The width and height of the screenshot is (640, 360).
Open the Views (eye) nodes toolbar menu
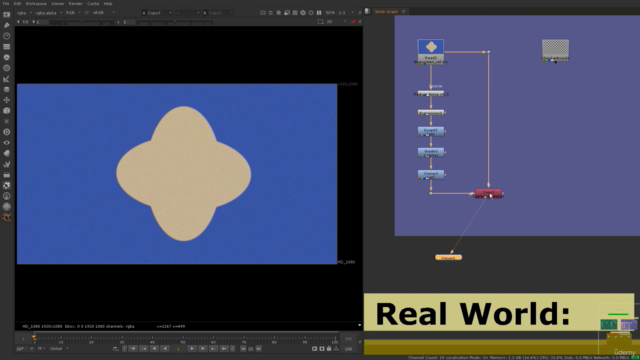coord(7,143)
